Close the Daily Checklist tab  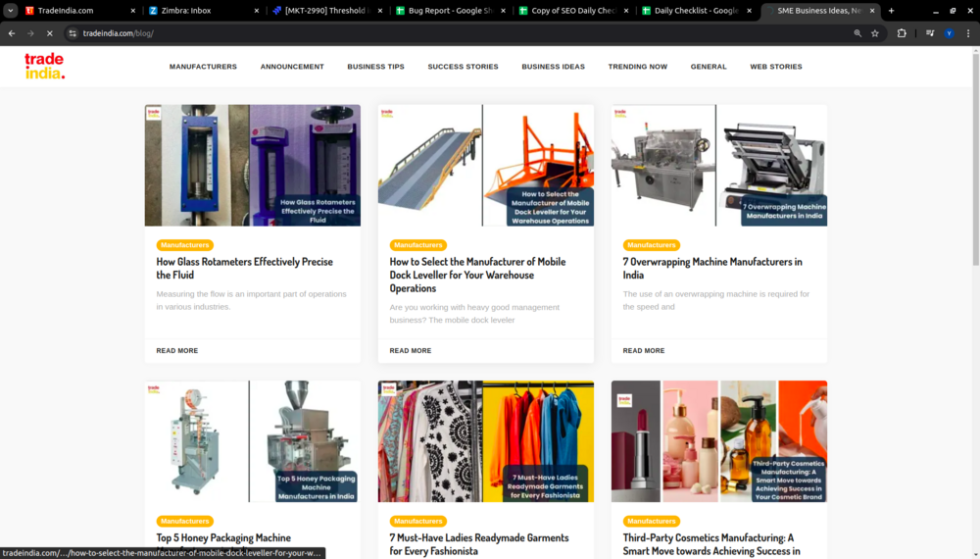[750, 11]
